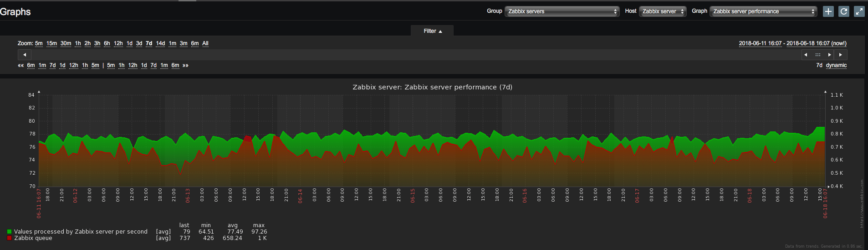The width and height of the screenshot is (868, 250).
Task: Click the 06-17 date marker on x-axis
Action: coord(637,195)
